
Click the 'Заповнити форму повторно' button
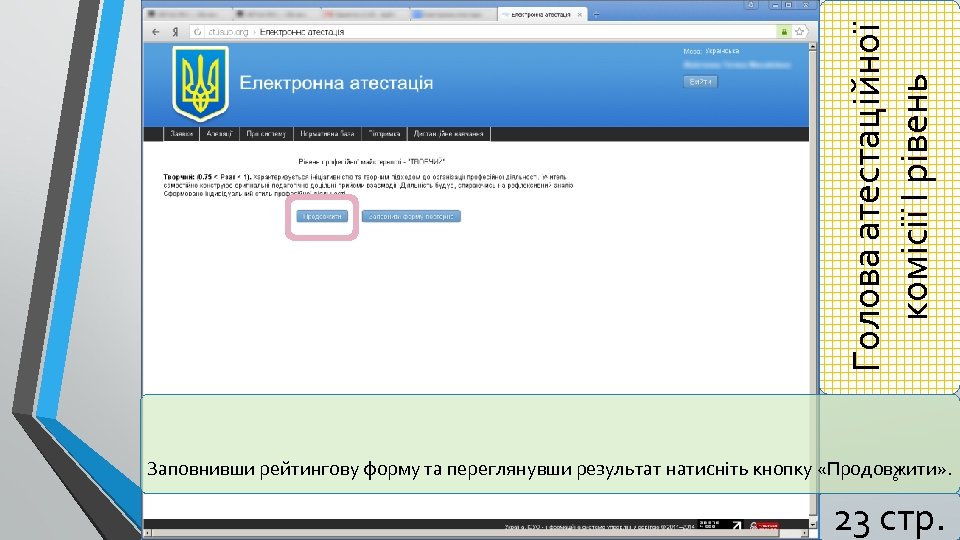point(411,216)
